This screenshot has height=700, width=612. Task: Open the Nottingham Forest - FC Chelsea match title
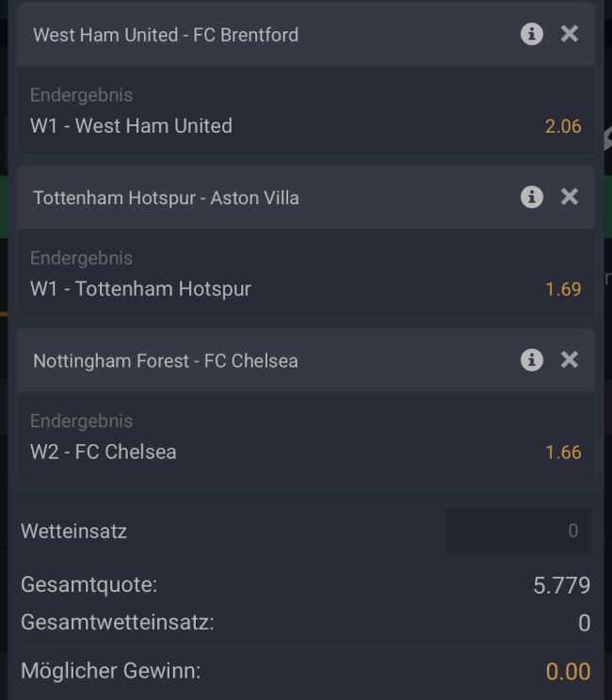[x=166, y=360]
